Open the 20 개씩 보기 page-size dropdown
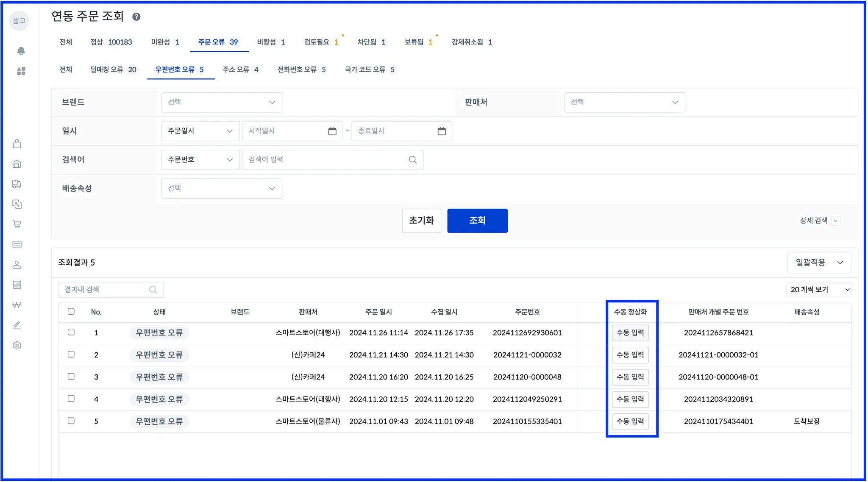This screenshot has height=482, width=868. pyautogui.click(x=819, y=290)
